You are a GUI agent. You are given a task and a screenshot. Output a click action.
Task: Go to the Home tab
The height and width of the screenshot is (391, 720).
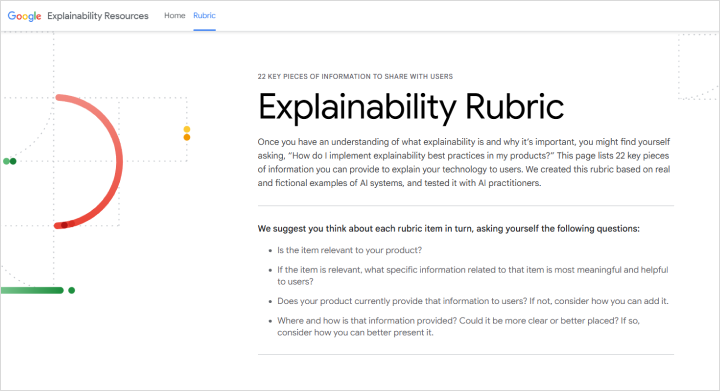point(174,16)
